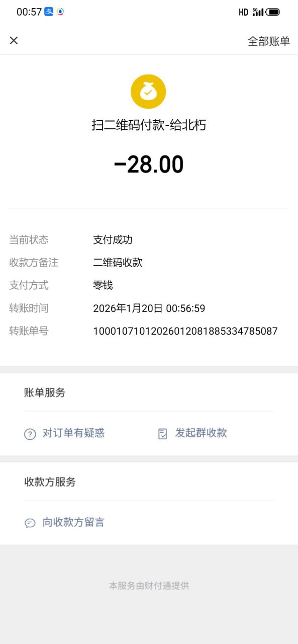Select the 转账单号 transaction number text
Viewport: 298px width, 644px height.
click(185, 331)
